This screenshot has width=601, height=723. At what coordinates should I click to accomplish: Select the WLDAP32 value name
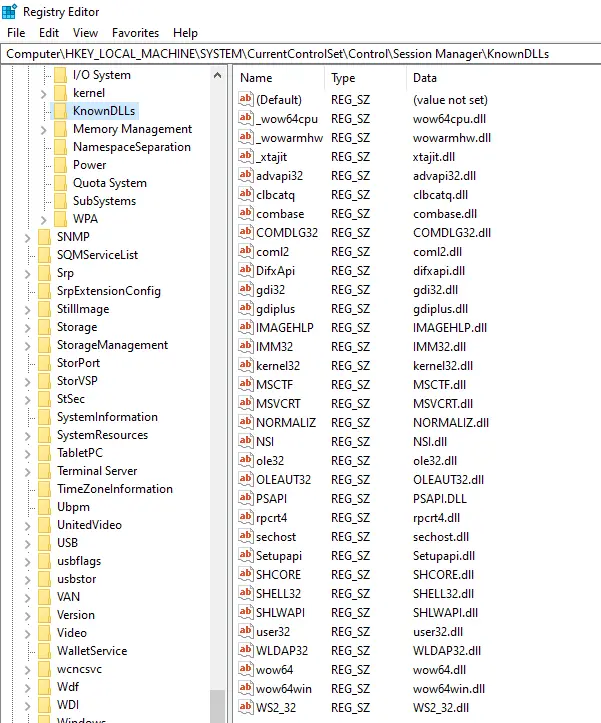[x=282, y=651]
